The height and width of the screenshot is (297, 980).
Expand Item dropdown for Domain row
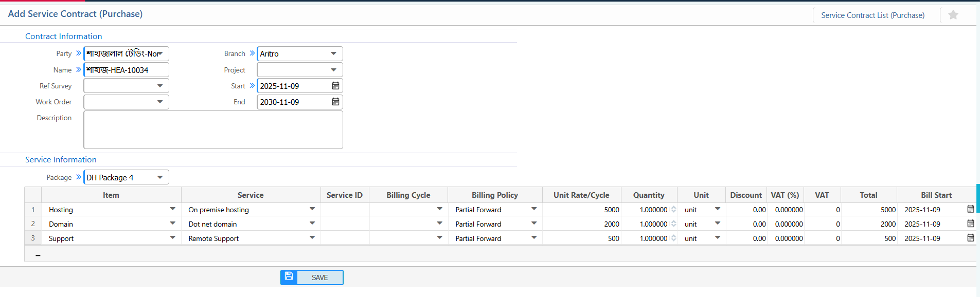point(172,224)
